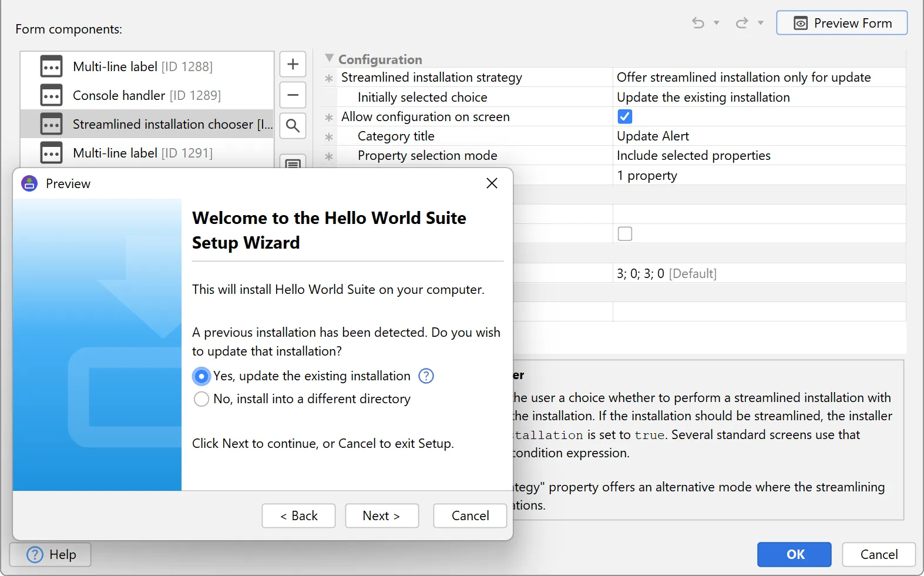Collapse the Configuration section triangle

pos(330,59)
